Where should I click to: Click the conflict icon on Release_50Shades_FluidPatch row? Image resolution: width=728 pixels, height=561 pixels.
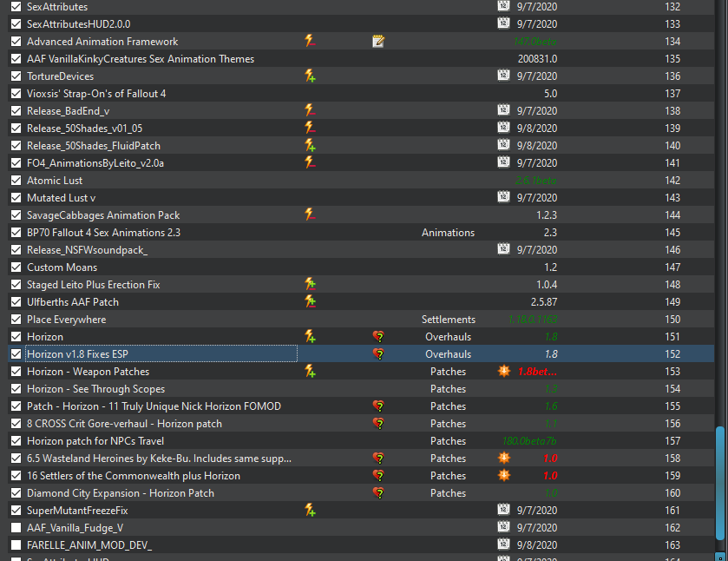pyautogui.click(x=310, y=146)
